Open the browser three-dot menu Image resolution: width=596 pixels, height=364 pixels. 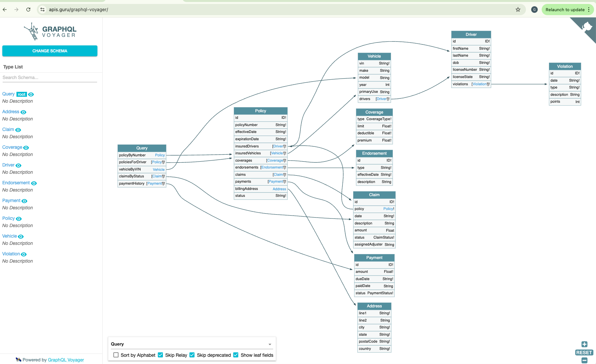[x=589, y=10]
